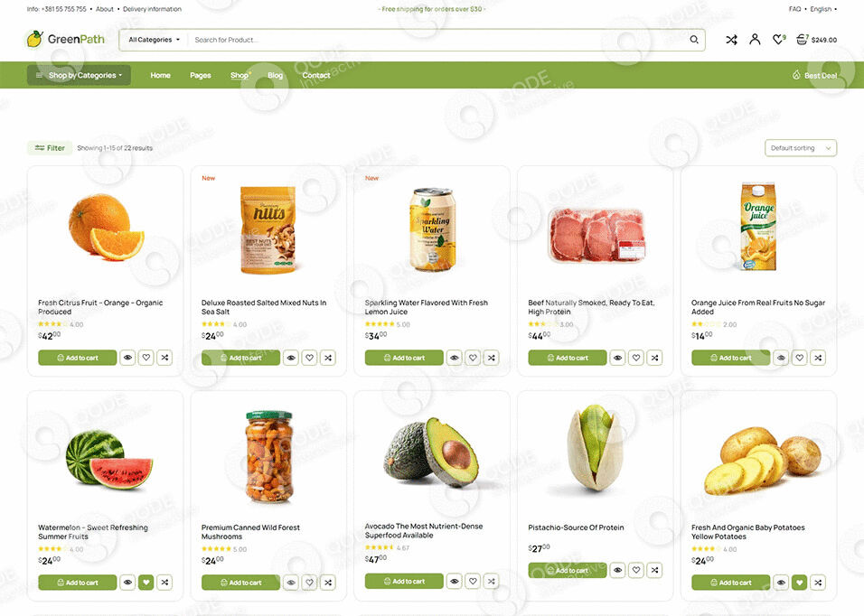This screenshot has height=616, width=864.
Task: Click the search magnifier icon
Action: [x=694, y=40]
